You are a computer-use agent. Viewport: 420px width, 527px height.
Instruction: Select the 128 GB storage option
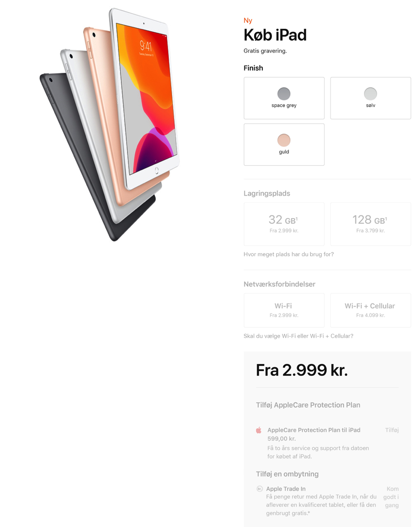(370, 224)
